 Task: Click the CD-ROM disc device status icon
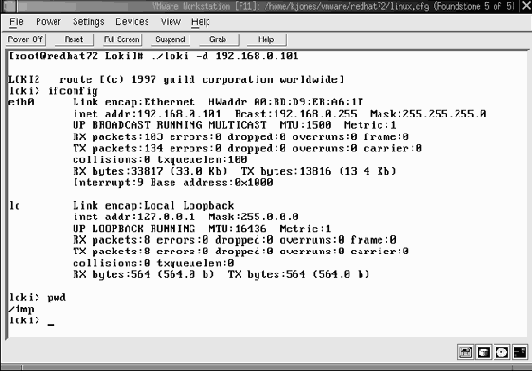pyautogui.click(x=501, y=353)
